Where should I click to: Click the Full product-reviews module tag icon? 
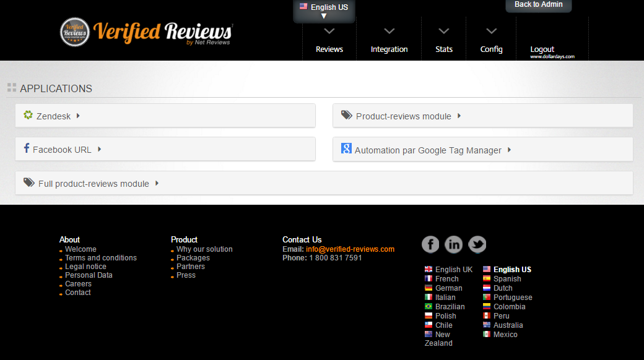tap(29, 182)
